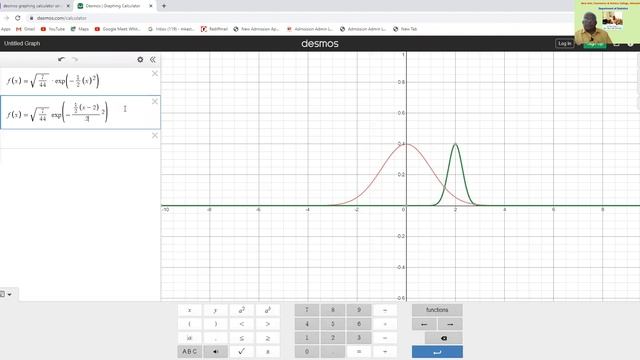Move cursor right with the right arrow key
This screenshot has width=640, height=360.
(450, 324)
